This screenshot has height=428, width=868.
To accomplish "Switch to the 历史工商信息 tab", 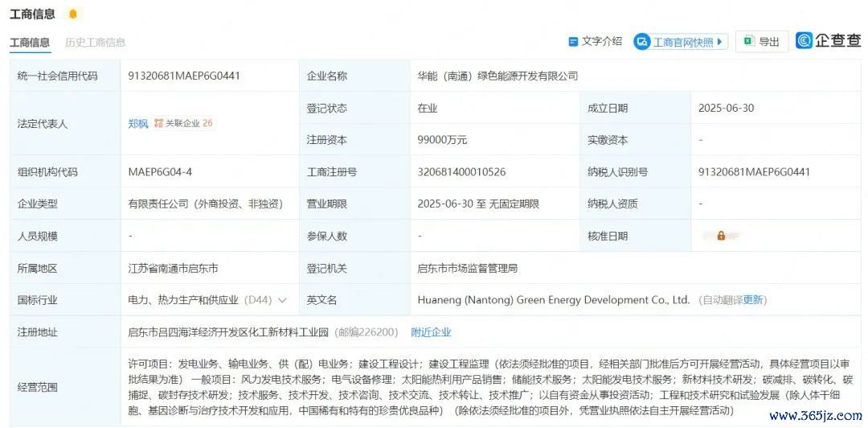I will pyautogui.click(x=95, y=42).
